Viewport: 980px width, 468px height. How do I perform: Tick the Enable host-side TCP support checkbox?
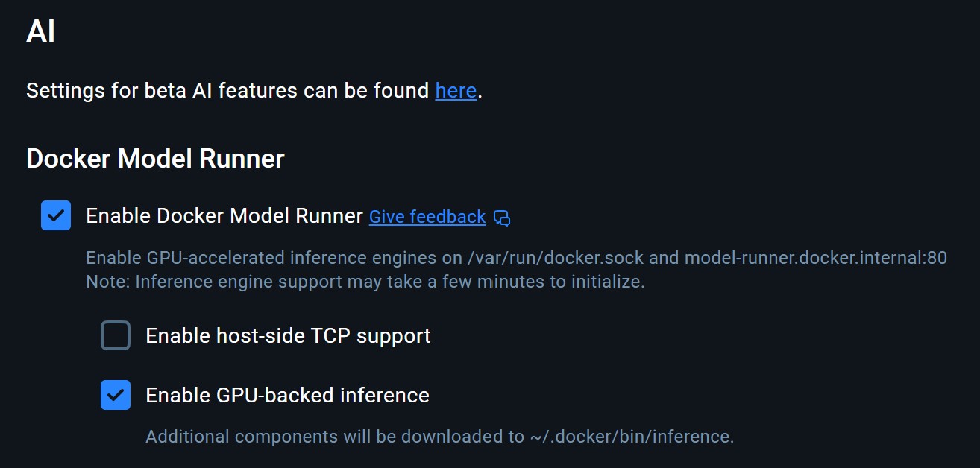116,335
